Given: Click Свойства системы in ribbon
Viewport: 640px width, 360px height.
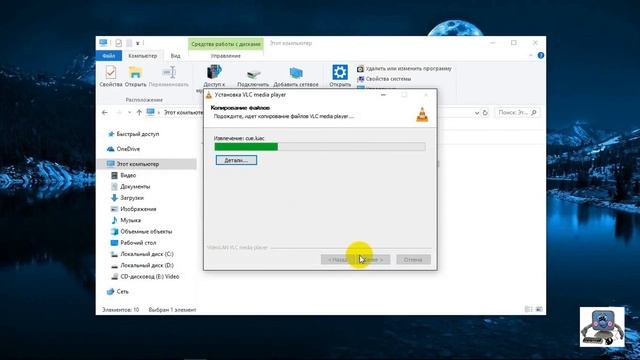Looking at the screenshot, I should pyautogui.click(x=384, y=79).
